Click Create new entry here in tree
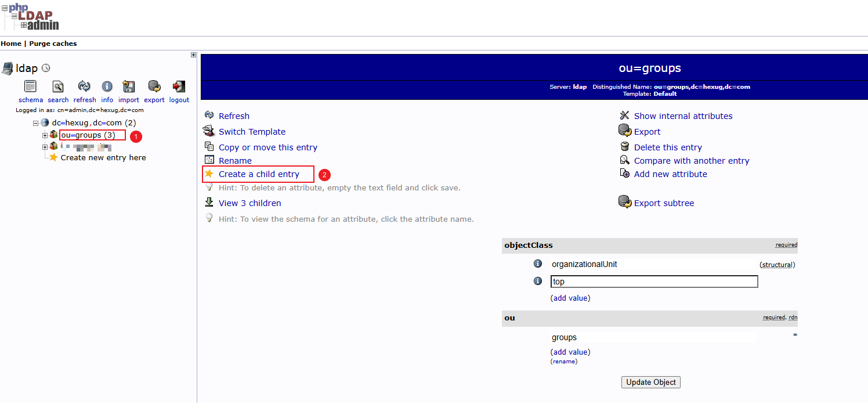This screenshot has width=868, height=404. [x=103, y=157]
